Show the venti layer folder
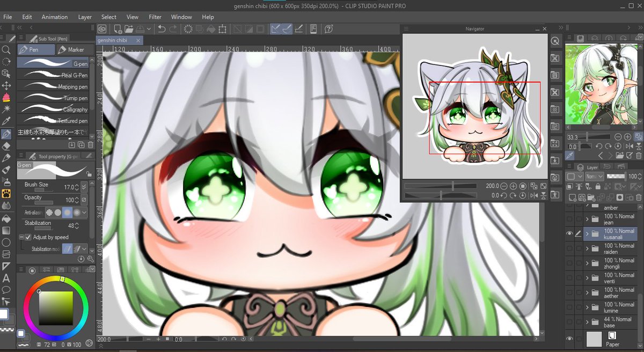 (x=569, y=278)
